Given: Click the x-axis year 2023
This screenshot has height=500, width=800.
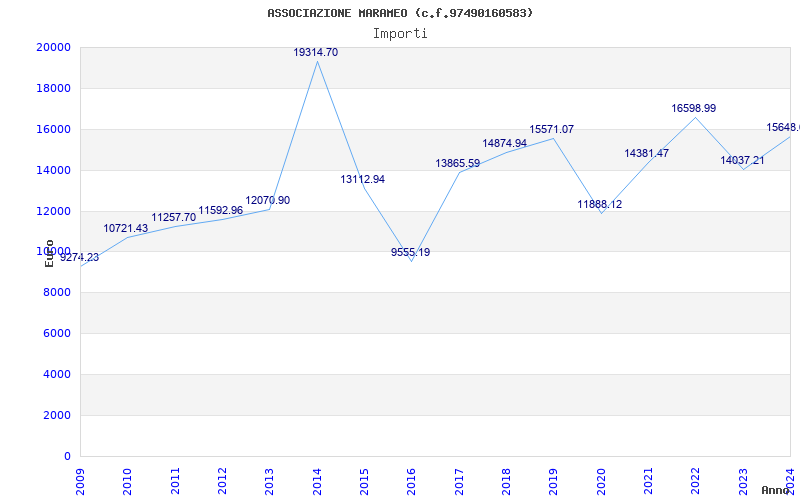Looking at the screenshot, I should click(743, 481).
